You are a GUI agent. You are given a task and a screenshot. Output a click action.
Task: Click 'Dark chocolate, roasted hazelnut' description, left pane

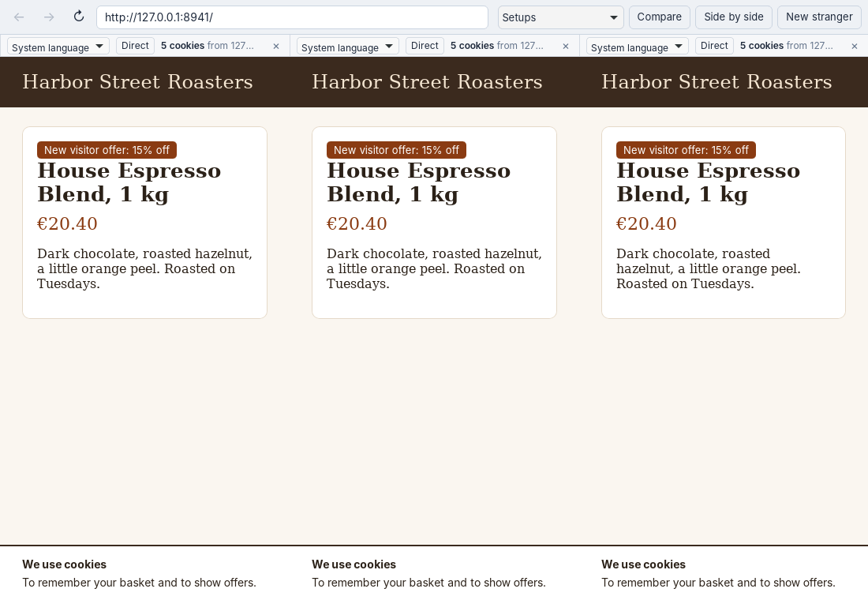click(144, 268)
